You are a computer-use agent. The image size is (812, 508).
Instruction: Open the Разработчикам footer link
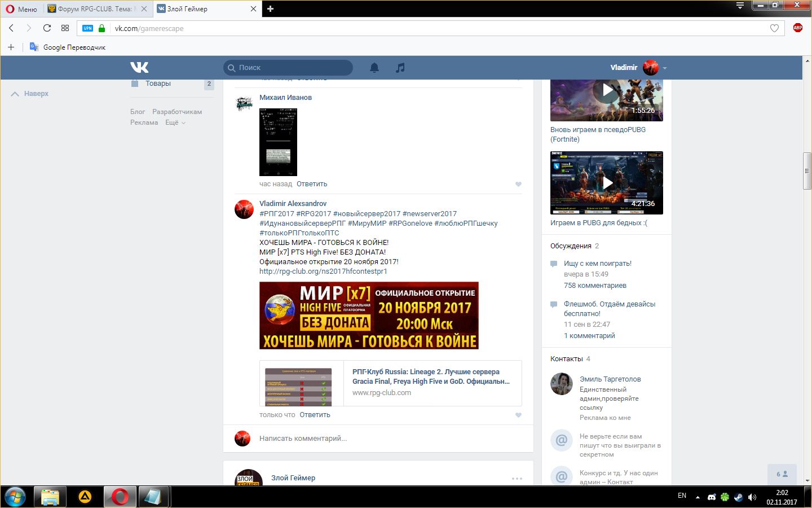(x=177, y=112)
